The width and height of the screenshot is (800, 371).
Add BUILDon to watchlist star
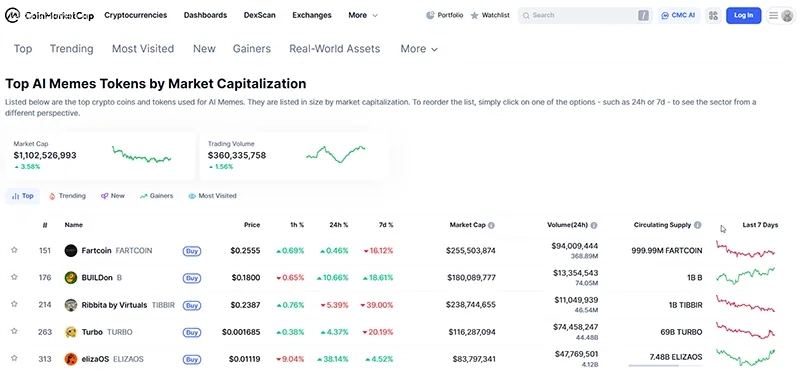click(14, 277)
